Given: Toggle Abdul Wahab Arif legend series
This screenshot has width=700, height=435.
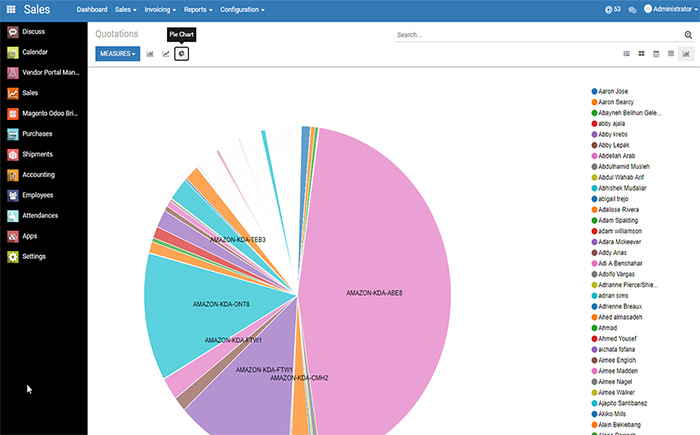Looking at the screenshot, I should click(618, 177).
